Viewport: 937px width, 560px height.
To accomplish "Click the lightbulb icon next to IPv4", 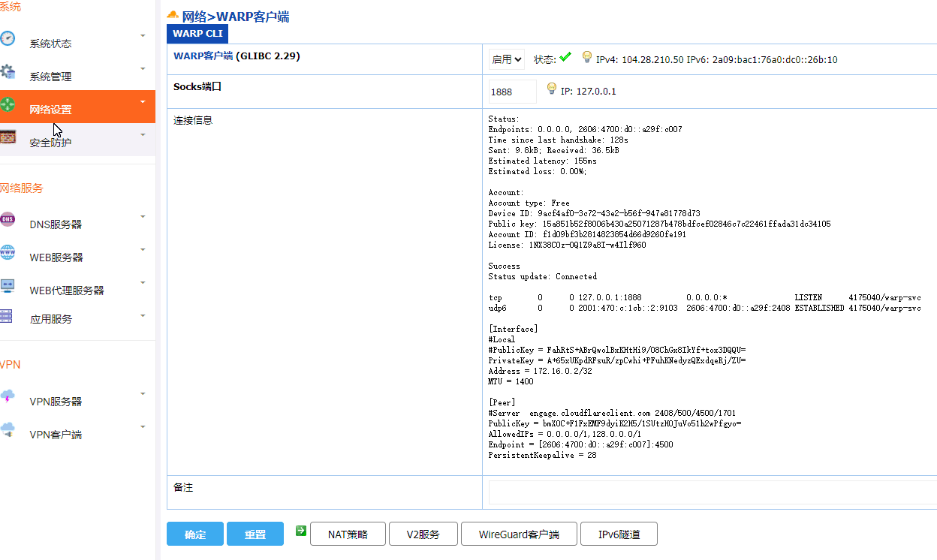I will click(x=587, y=58).
